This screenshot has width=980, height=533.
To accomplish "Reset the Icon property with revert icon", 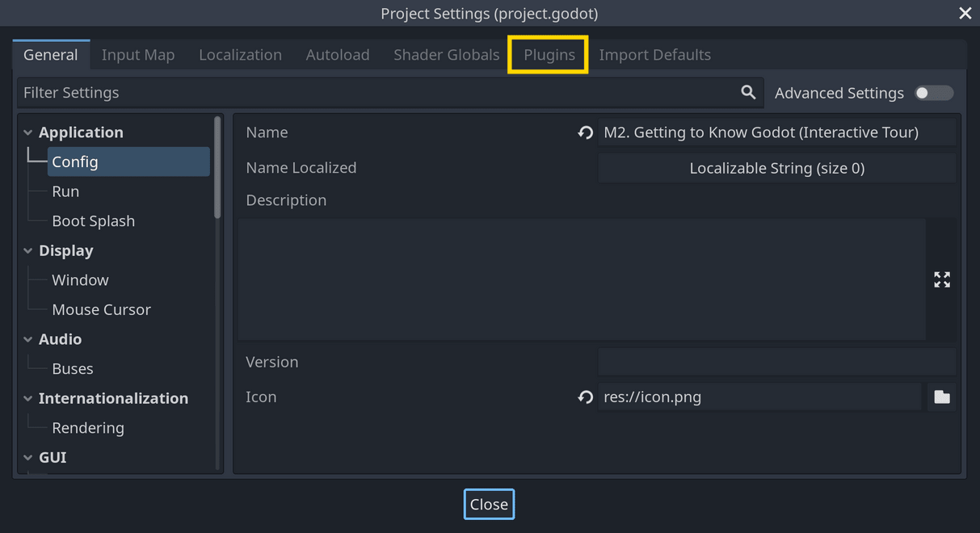I will coord(586,397).
